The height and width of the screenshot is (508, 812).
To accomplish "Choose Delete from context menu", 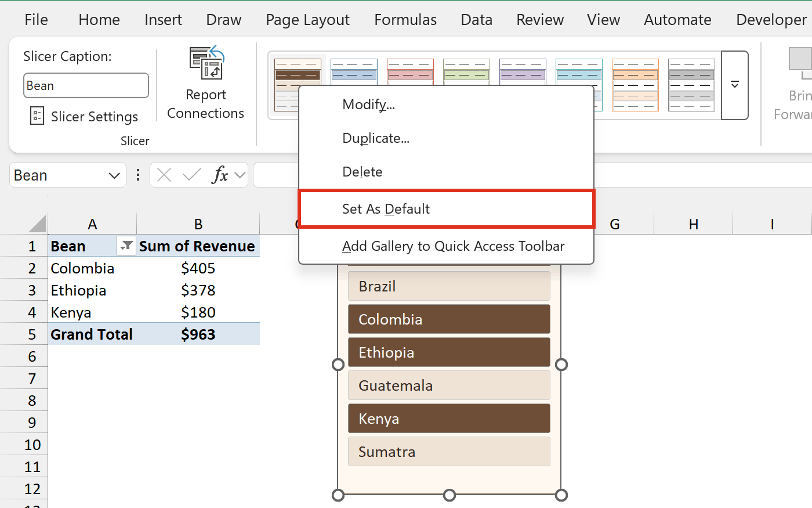I will [x=446, y=172].
